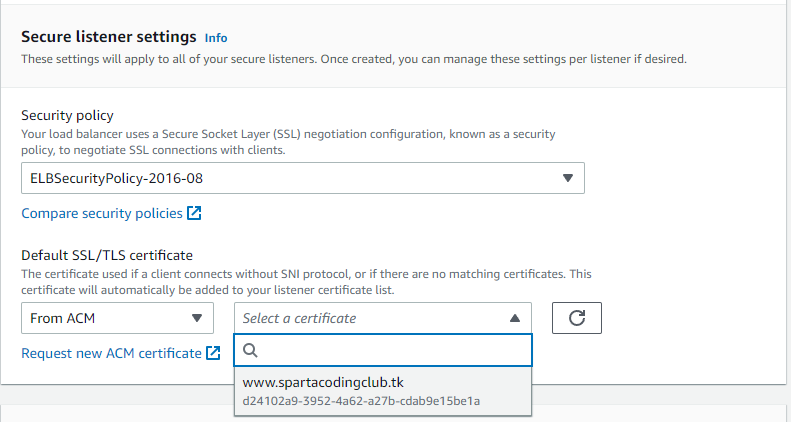Click the Secure listener settings heading
The width and height of the screenshot is (791, 422).
click(109, 37)
